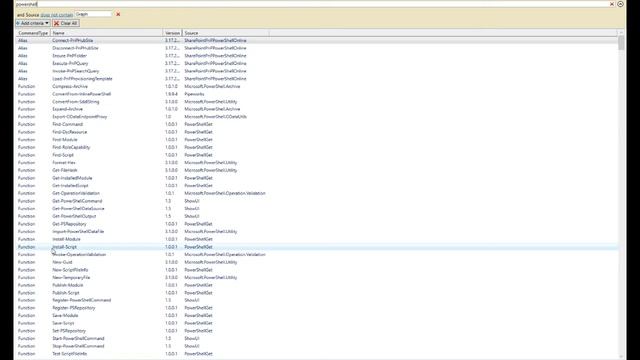The height and width of the screenshot is (360, 640).
Task: Select the Find-Script row
Action: pyautogui.click(x=317, y=155)
